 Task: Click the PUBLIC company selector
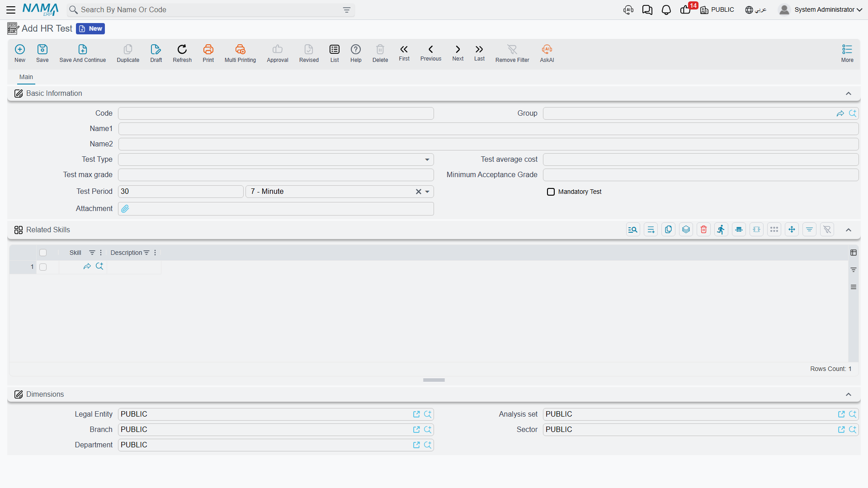click(717, 9)
